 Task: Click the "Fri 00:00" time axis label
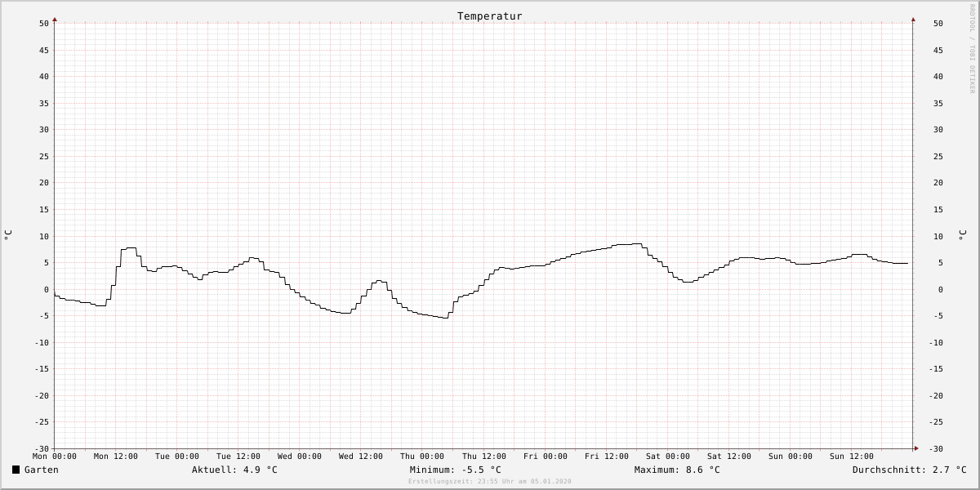[546, 457]
